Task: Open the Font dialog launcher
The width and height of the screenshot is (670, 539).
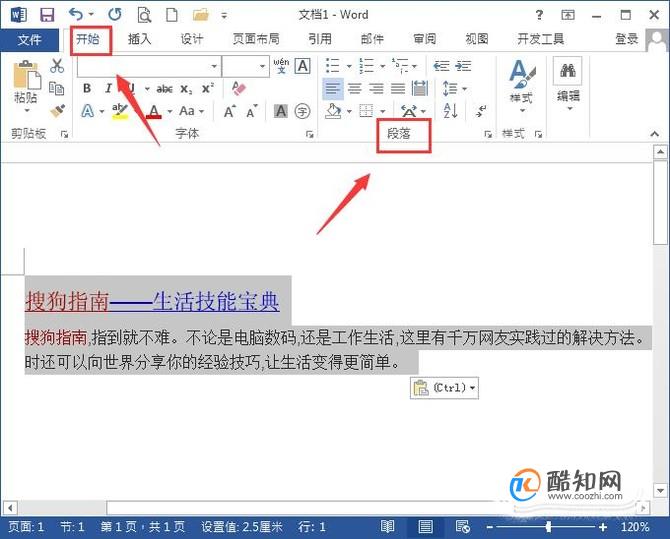Action: click(x=310, y=135)
